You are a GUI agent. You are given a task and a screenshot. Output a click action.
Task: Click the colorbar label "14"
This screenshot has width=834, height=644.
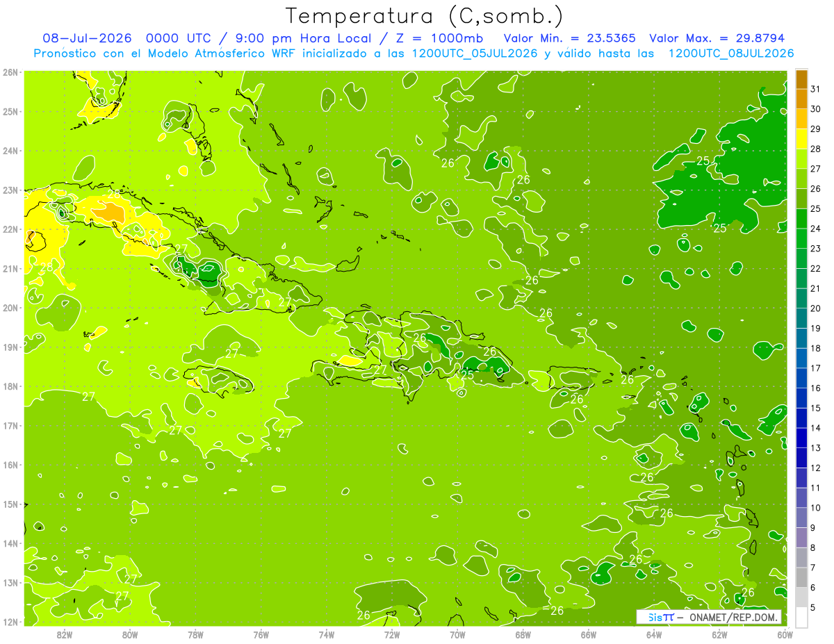pyautogui.click(x=816, y=428)
